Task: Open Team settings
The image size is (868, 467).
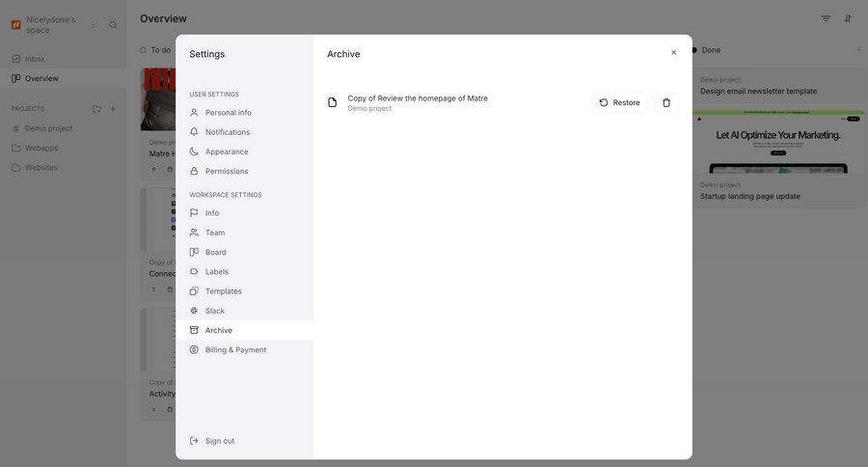Action: point(214,233)
